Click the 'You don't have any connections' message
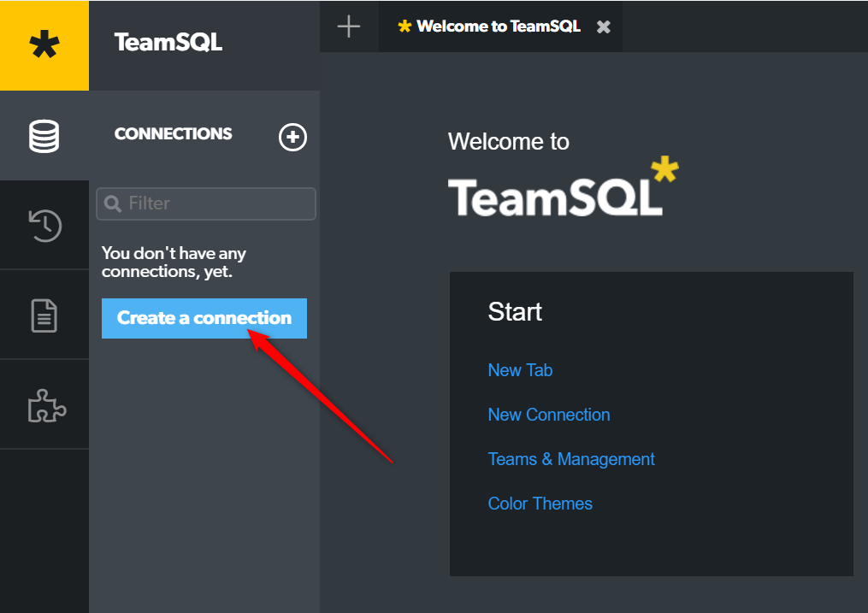The image size is (868, 613). (174, 262)
